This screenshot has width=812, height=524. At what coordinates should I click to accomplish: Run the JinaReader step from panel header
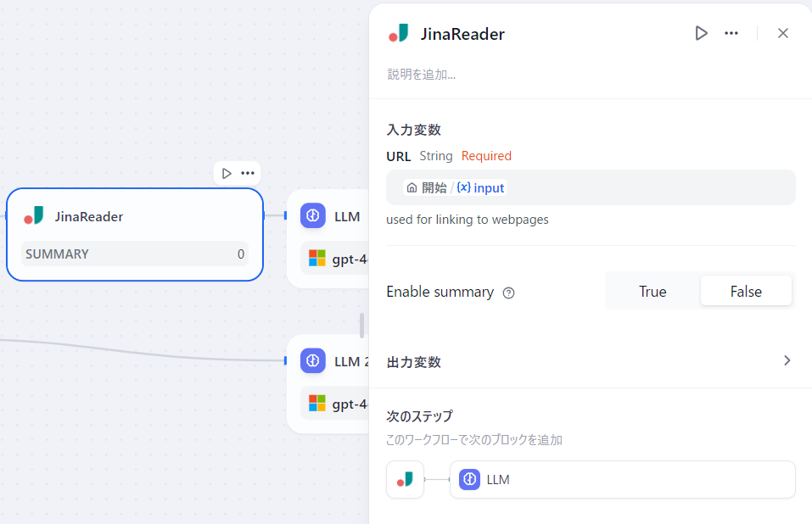701,33
